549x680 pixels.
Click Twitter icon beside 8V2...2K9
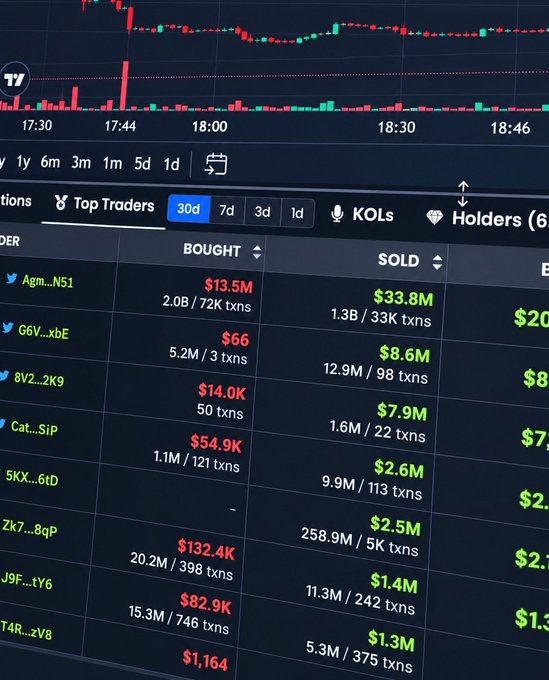click(x=4, y=376)
